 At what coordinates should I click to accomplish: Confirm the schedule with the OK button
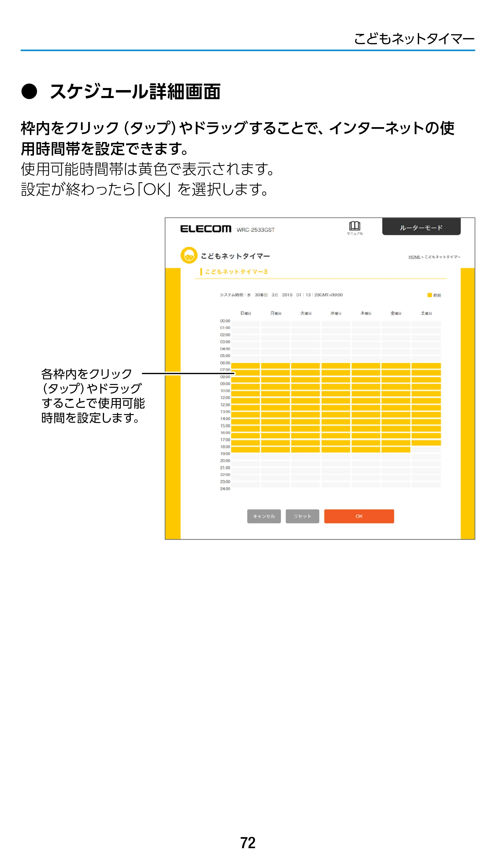(359, 516)
